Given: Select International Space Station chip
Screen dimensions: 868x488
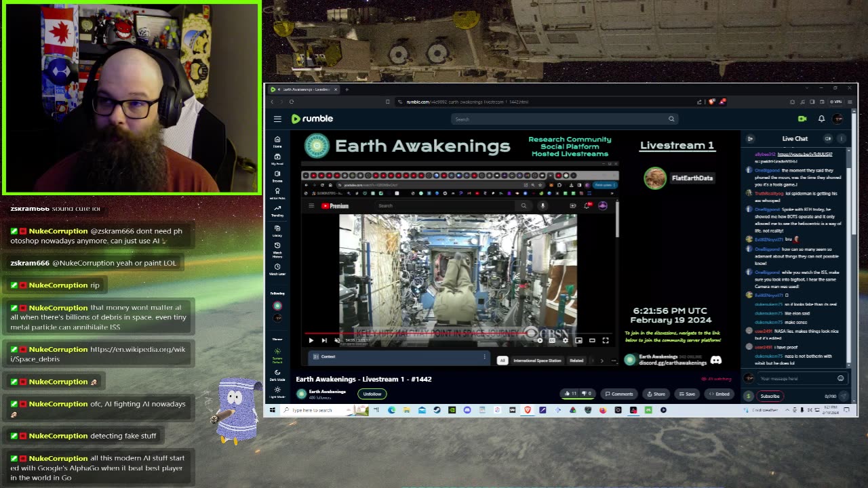Looking at the screenshot, I should (x=537, y=361).
